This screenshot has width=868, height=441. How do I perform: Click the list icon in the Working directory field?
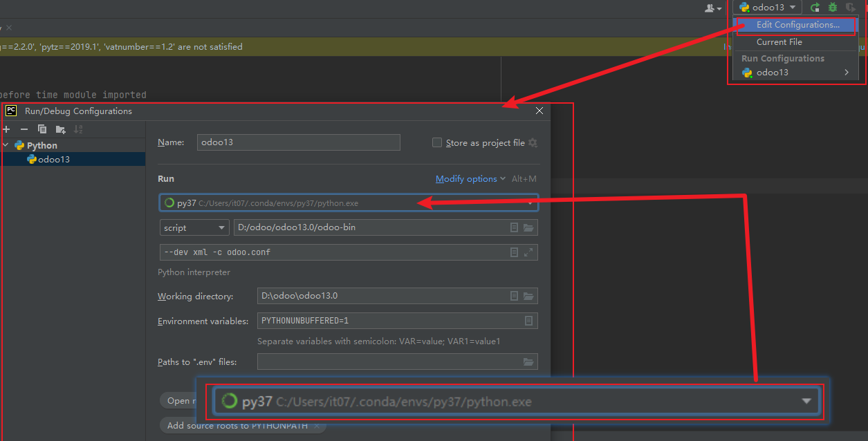tap(514, 296)
